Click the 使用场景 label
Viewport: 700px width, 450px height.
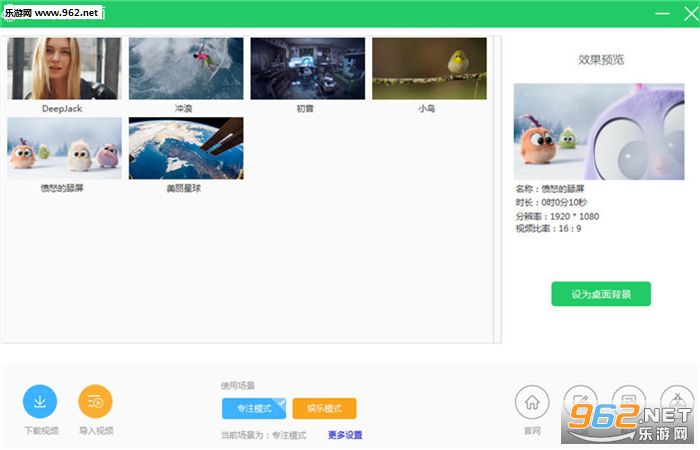point(238,386)
